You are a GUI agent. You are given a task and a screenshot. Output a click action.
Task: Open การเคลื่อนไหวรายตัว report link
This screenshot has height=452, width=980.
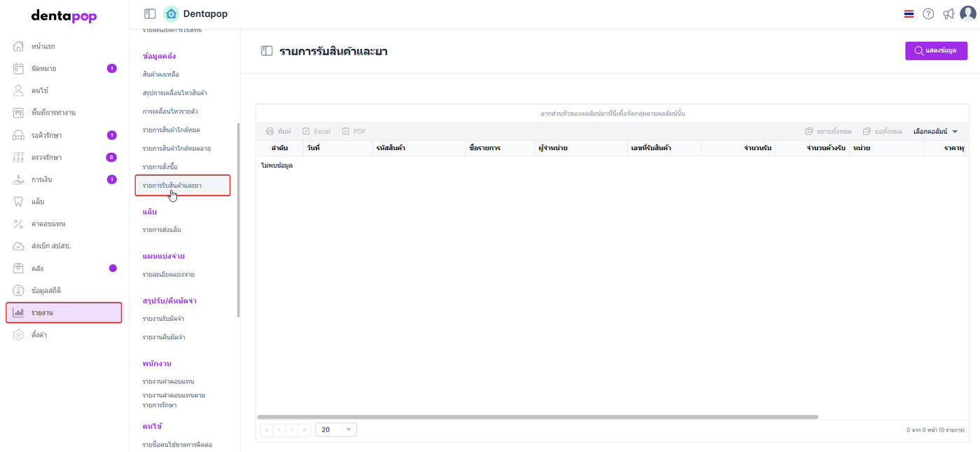click(x=170, y=111)
